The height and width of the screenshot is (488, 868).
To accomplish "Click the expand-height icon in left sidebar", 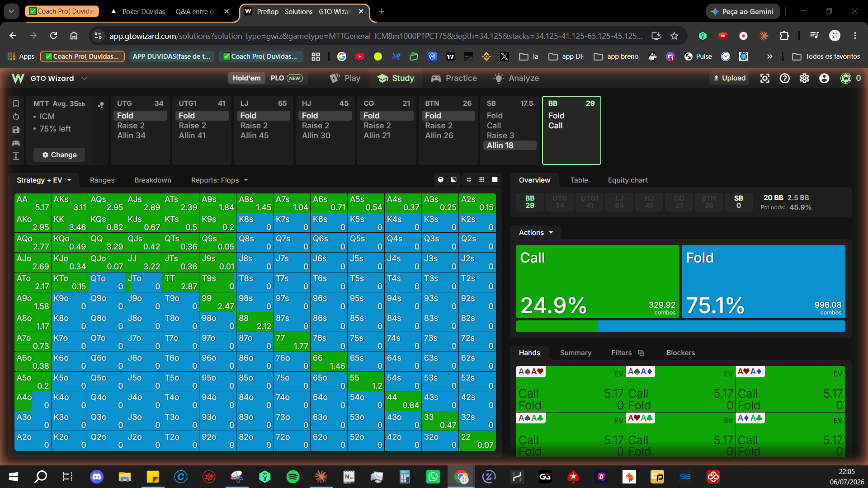I will point(16,156).
